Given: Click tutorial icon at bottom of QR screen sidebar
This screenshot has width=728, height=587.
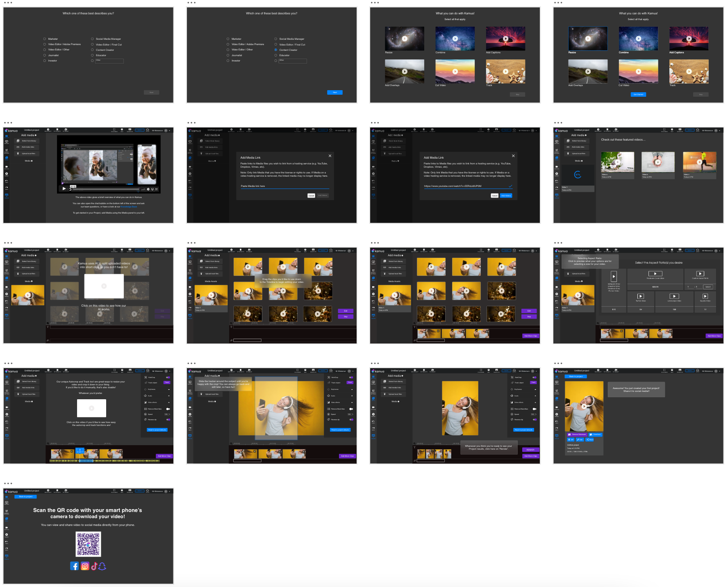Looking at the screenshot, I should click(x=7, y=557).
